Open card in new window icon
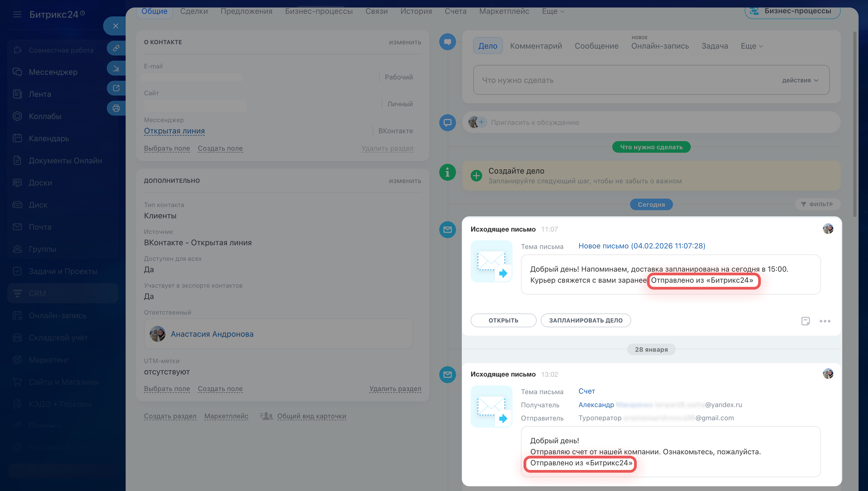This screenshot has width=868, height=491. (116, 88)
